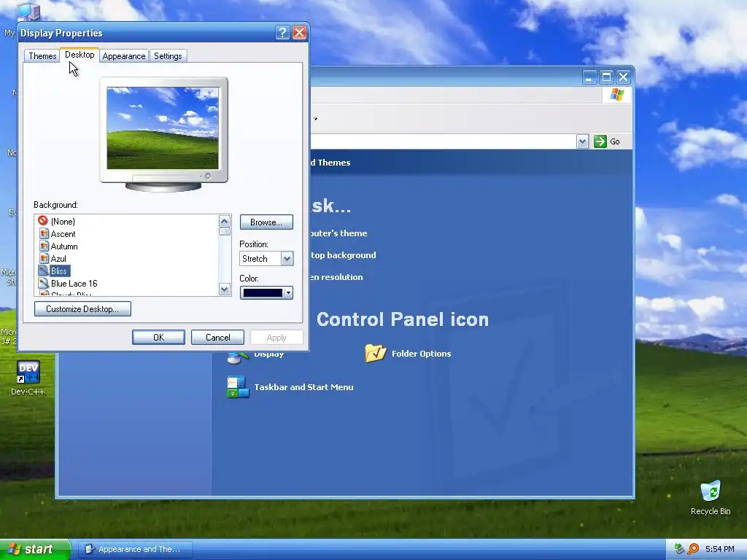
Task: Click the Taskbar and Start Menu icon
Action: click(x=238, y=386)
